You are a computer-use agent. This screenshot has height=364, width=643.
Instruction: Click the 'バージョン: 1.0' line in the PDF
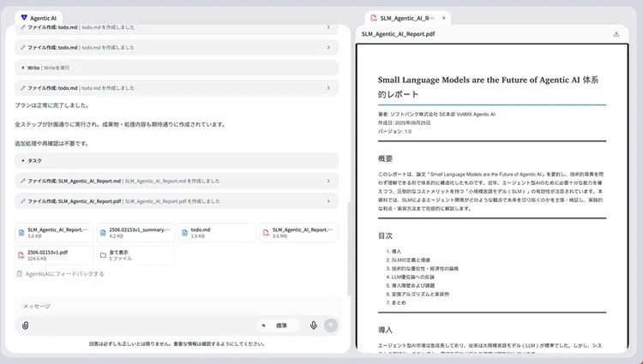(394, 131)
